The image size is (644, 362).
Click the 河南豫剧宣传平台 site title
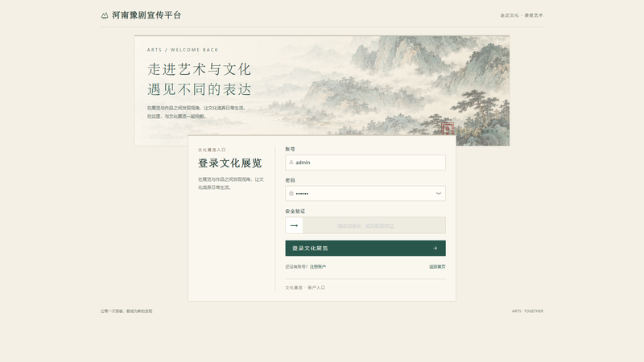tap(147, 15)
